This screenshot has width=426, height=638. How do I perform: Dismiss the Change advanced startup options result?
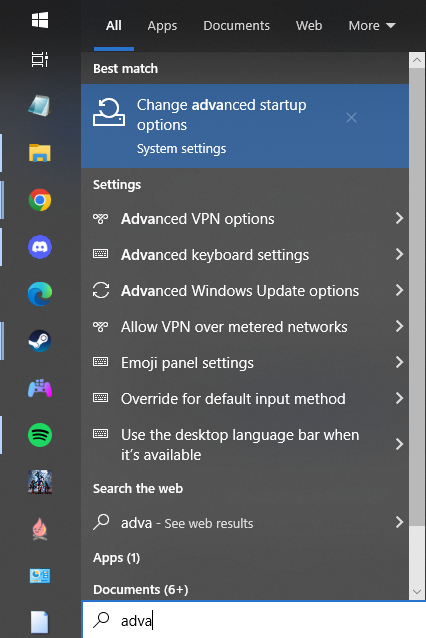tap(351, 118)
